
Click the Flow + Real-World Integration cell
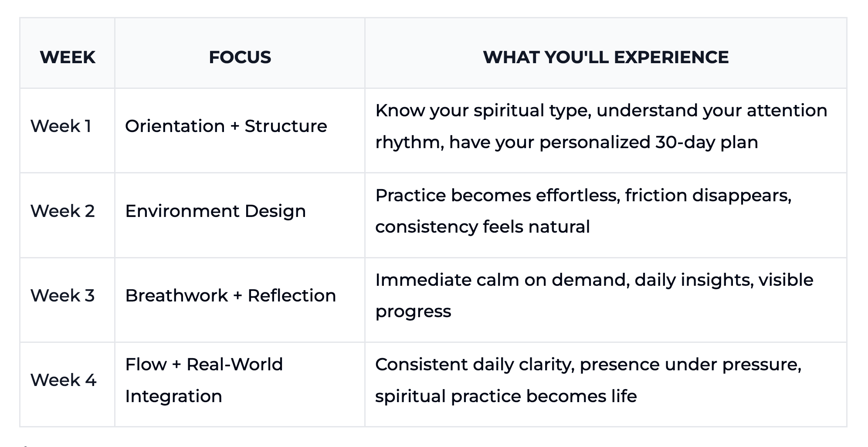204,380
